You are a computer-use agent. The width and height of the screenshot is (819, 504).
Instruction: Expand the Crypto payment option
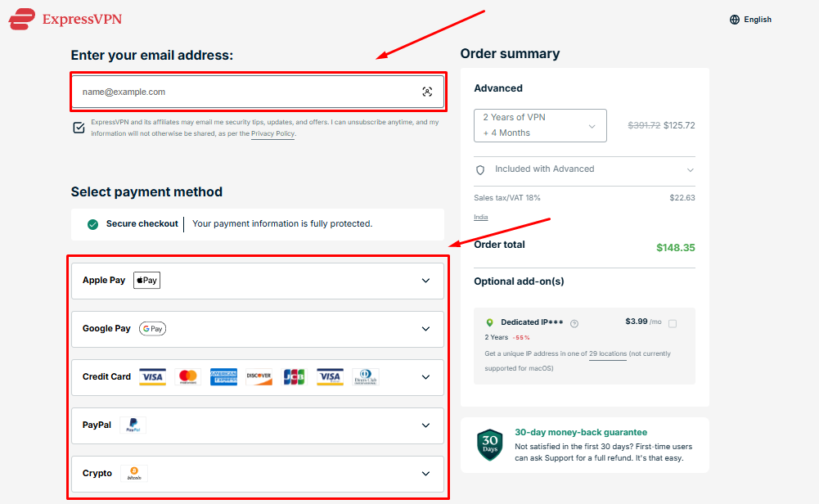tap(425, 474)
